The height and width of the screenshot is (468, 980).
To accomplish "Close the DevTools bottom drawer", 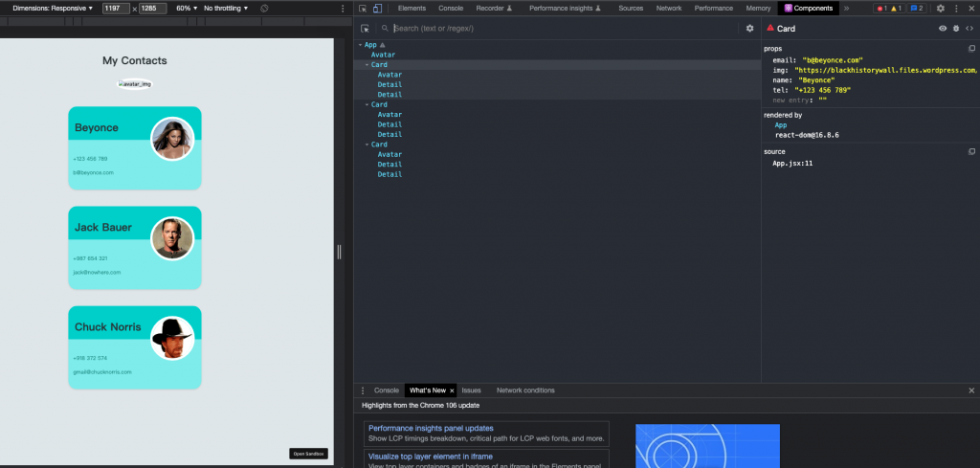I will click(x=971, y=390).
